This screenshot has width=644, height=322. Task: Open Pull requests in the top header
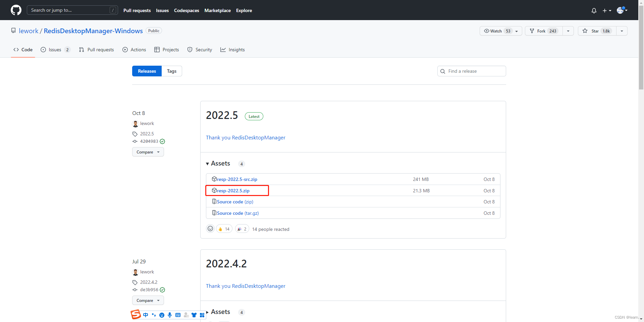(137, 10)
